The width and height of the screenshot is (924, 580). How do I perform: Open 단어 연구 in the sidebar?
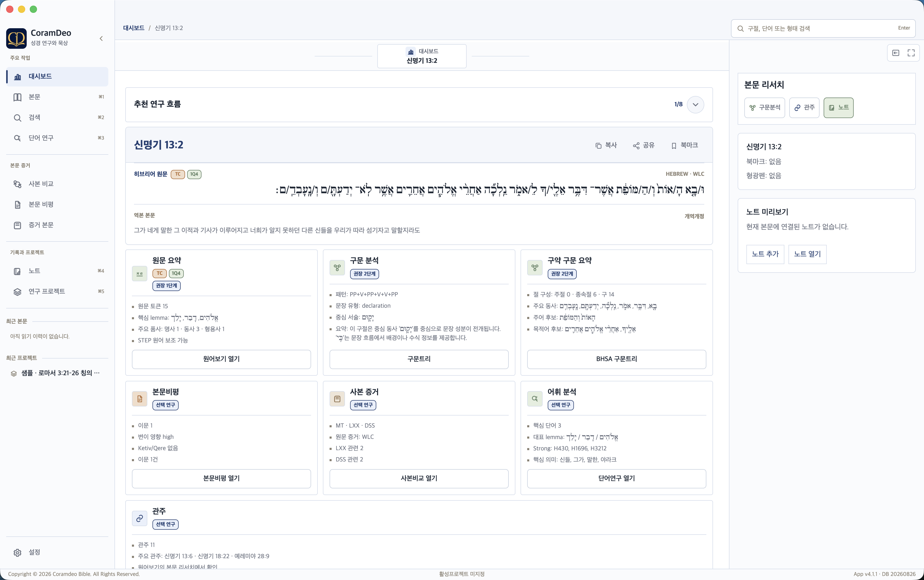tap(57, 138)
